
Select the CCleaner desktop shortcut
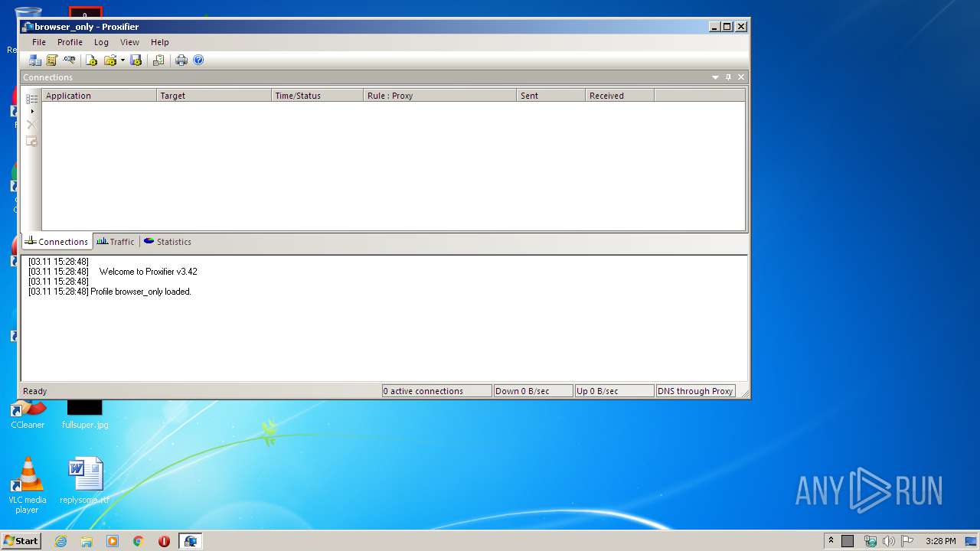tap(28, 416)
